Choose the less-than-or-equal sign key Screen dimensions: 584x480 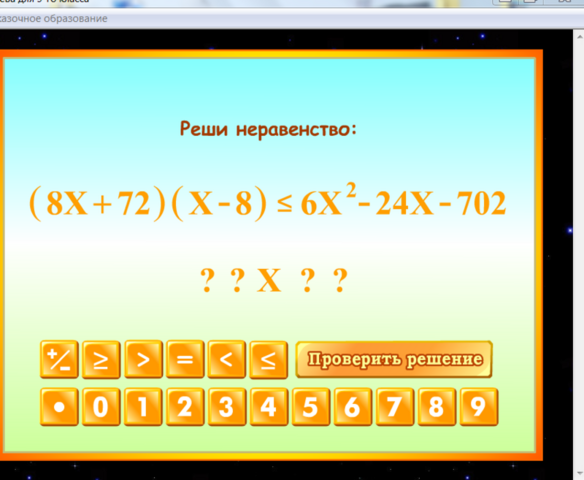pos(269,359)
